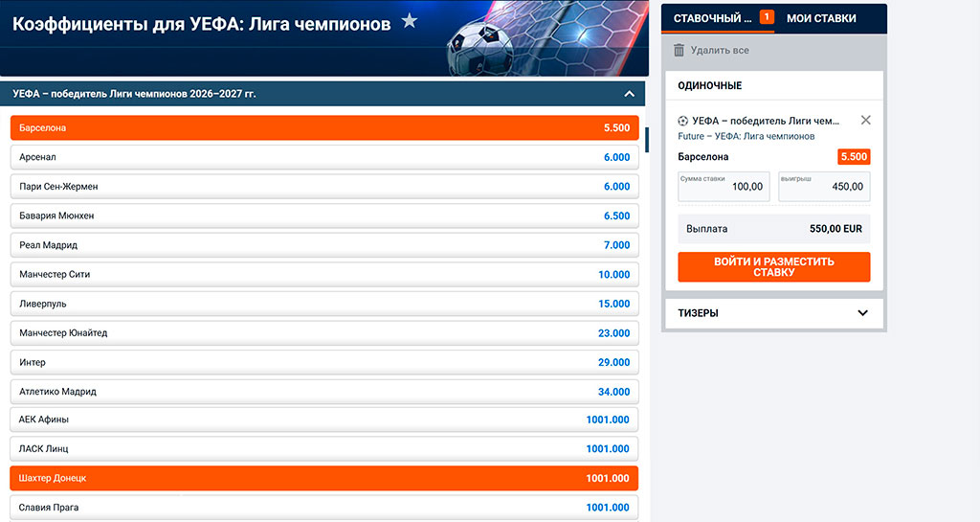The image size is (980, 522).
Task: Select the Интер 29.000 outcome
Action: click(324, 363)
